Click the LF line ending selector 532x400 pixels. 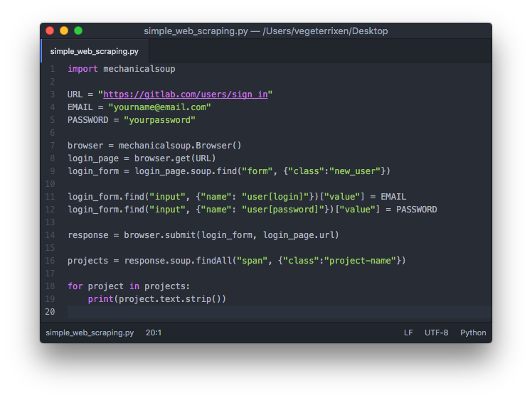click(408, 333)
